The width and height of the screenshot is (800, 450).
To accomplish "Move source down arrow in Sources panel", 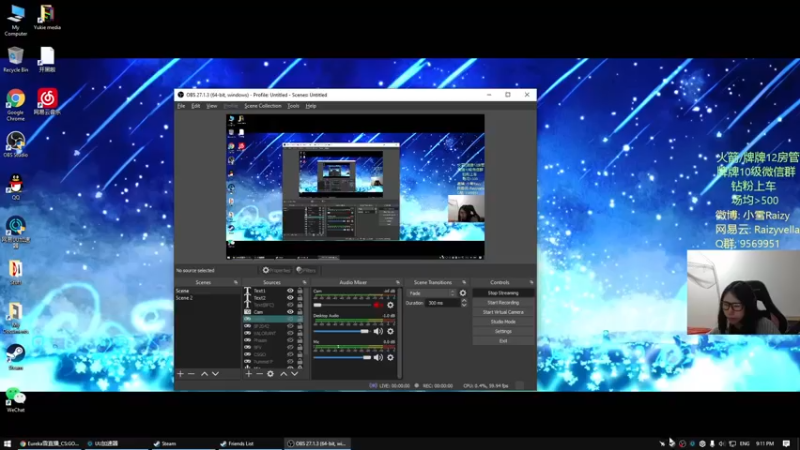I will coord(294,374).
